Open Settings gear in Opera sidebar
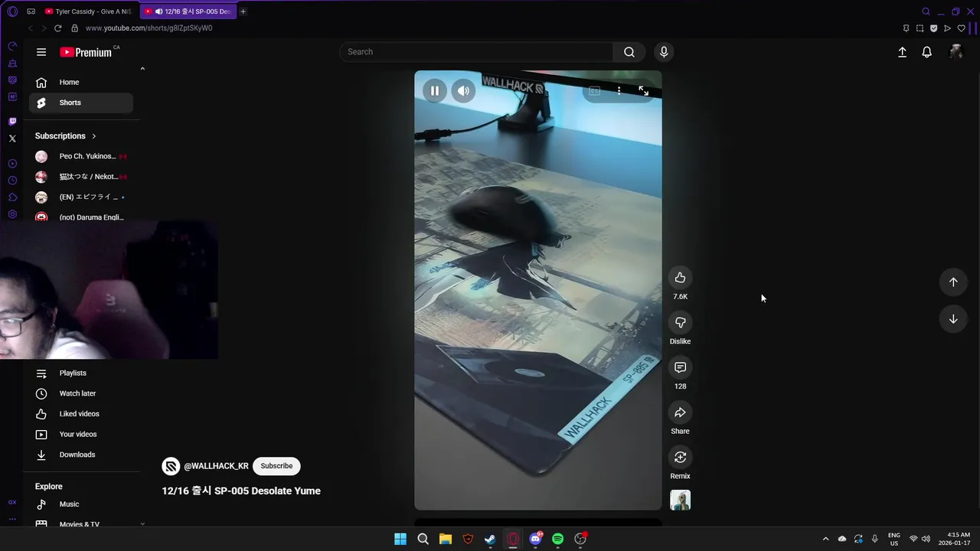Image resolution: width=980 pixels, height=551 pixels. pos(12,214)
